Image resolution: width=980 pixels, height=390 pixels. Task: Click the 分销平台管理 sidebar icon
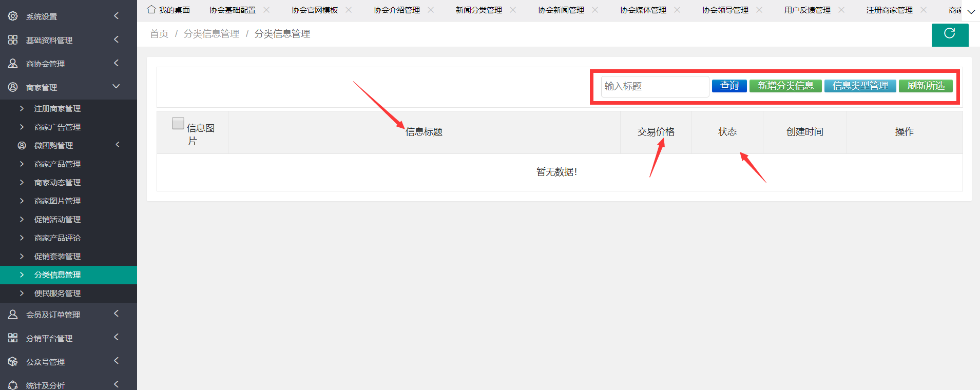(x=13, y=338)
